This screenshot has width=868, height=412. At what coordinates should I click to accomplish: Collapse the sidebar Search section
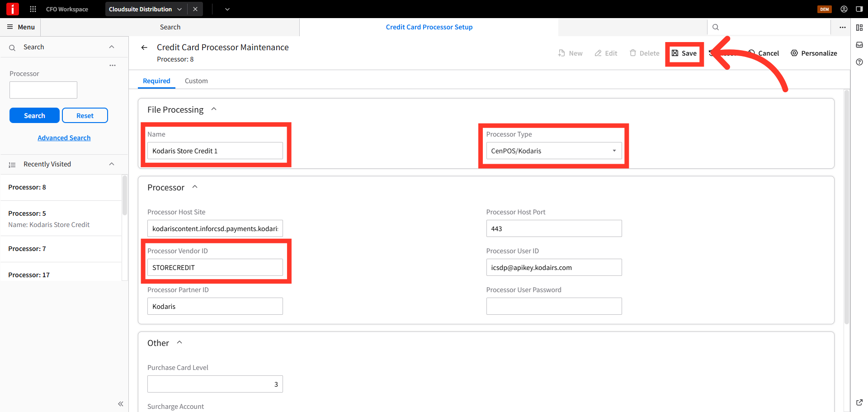click(x=112, y=47)
